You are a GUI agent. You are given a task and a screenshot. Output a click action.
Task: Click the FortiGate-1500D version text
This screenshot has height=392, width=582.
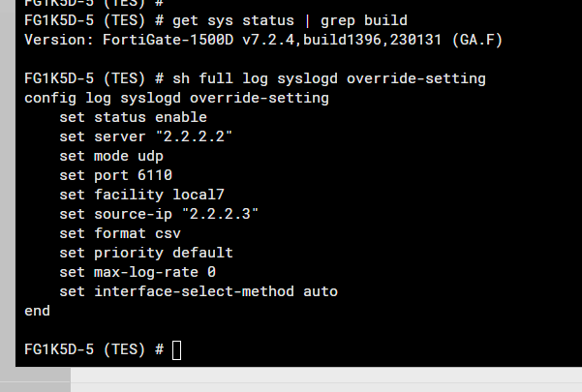tap(221, 40)
